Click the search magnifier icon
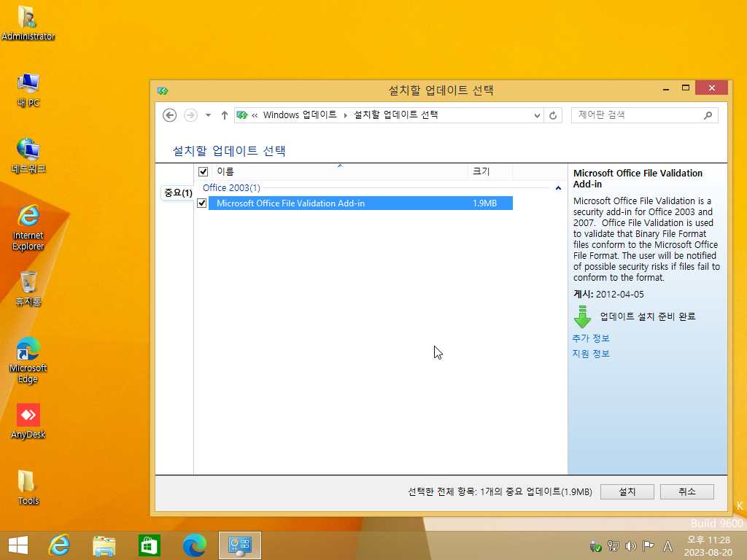747x560 pixels. tap(708, 115)
